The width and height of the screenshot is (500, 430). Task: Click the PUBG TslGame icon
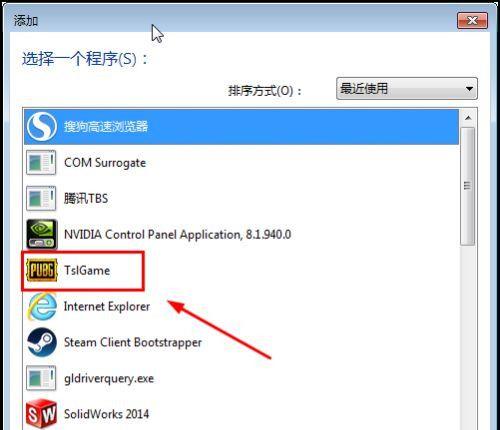click(42, 270)
